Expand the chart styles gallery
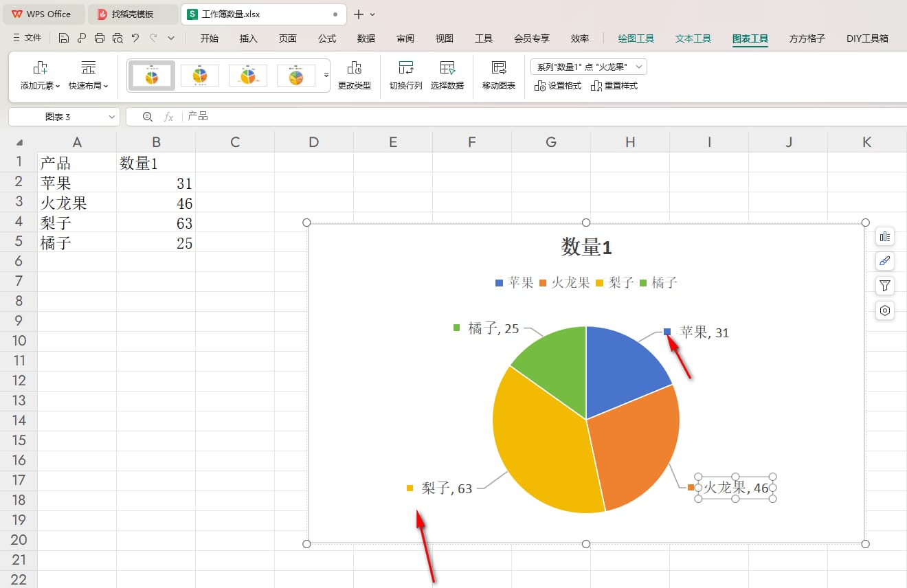 coord(326,76)
